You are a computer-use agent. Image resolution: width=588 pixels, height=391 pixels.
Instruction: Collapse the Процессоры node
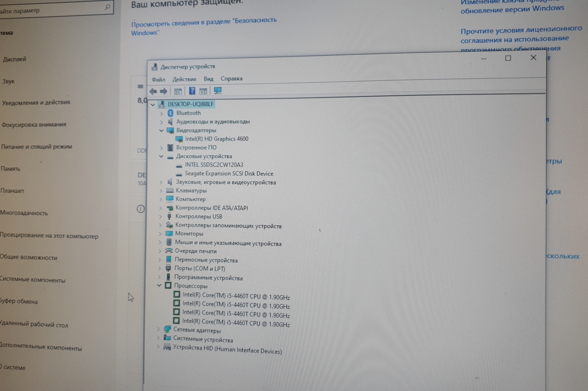(159, 285)
